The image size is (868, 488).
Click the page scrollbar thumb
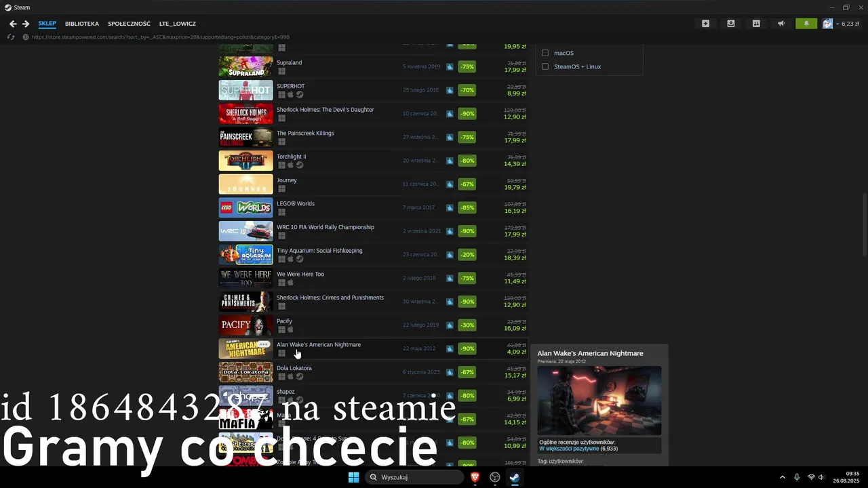click(x=864, y=226)
